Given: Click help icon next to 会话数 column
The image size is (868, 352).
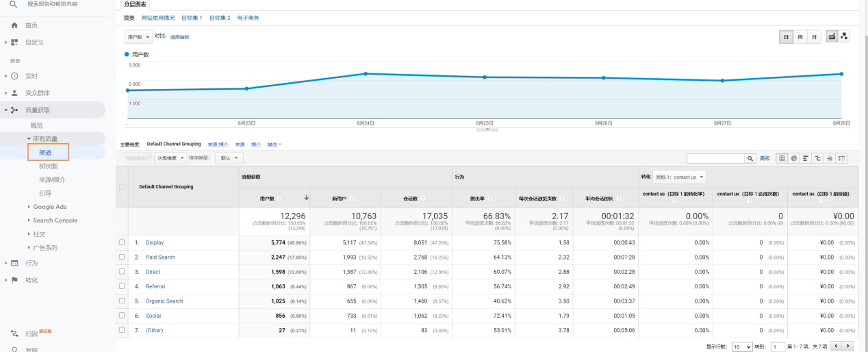Looking at the screenshot, I should coord(424,198).
